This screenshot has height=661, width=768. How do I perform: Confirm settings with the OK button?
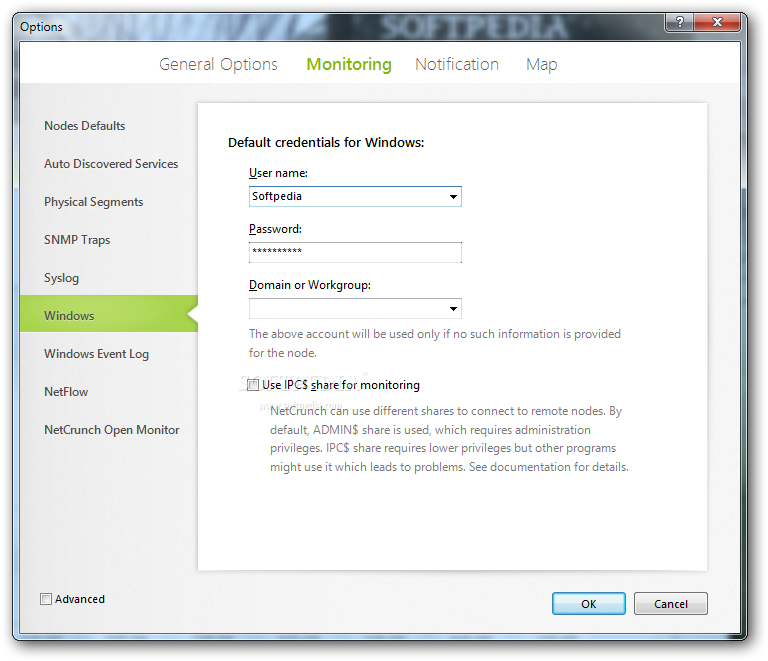tap(589, 604)
